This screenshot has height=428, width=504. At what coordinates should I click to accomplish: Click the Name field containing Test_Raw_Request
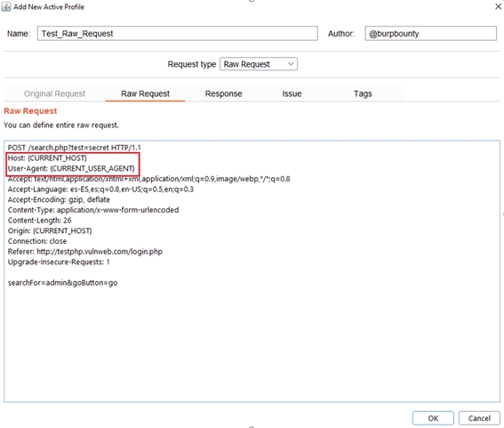tap(178, 34)
